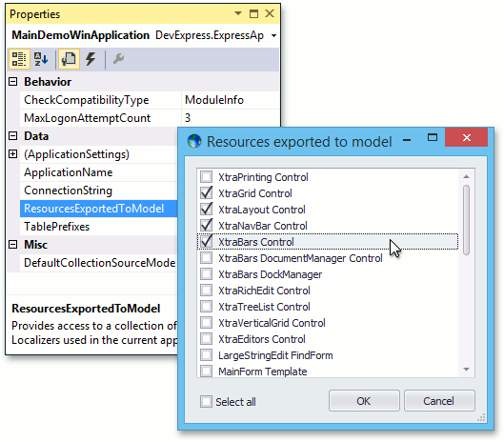Viewport: 504px width, 442px height.
Task: Confirm selection with the OK button
Action: point(364,401)
